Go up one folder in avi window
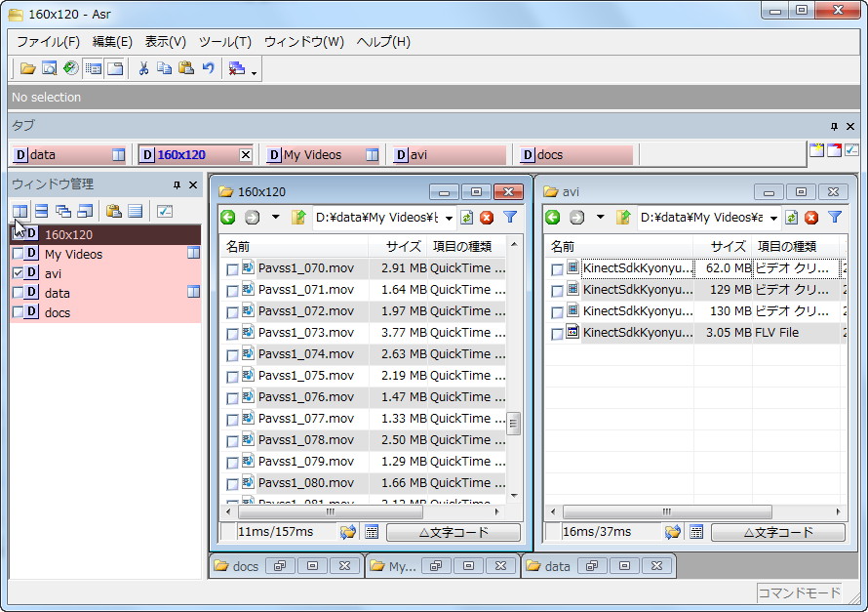The width and height of the screenshot is (868, 612). 623,218
